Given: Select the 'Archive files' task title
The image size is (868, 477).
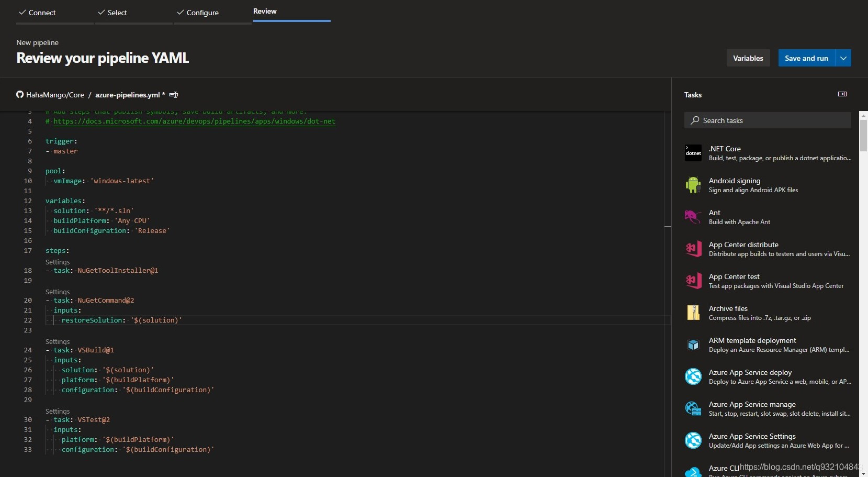Looking at the screenshot, I should [728, 308].
